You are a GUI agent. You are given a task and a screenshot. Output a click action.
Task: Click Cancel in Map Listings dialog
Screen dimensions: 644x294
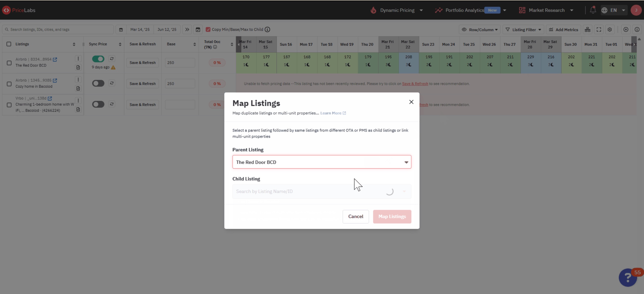pos(356,216)
